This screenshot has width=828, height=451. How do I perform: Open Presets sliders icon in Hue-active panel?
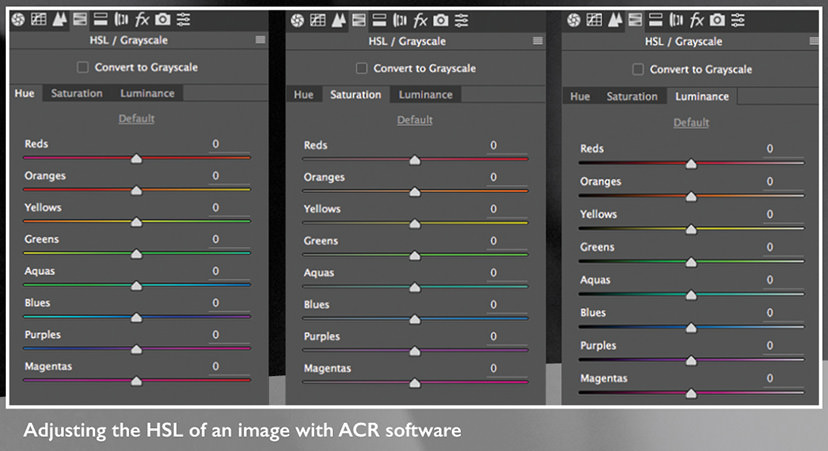pos(183,20)
